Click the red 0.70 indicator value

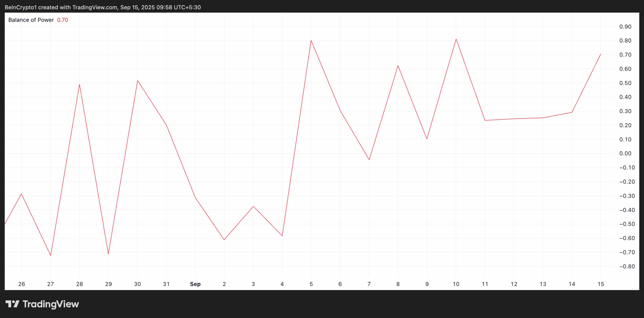(x=63, y=20)
